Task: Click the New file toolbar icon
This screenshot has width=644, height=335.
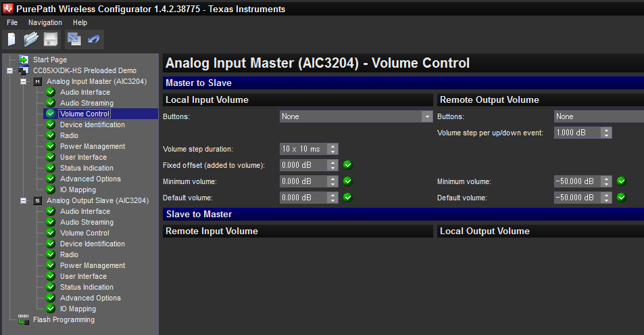Action: tap(11, 39)
